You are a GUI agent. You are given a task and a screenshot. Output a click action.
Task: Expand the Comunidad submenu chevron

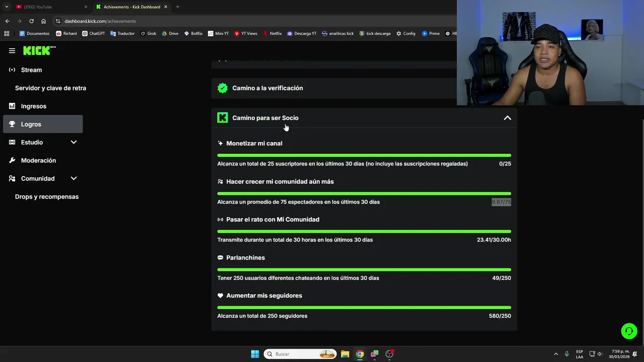click(x=73, y=178)
